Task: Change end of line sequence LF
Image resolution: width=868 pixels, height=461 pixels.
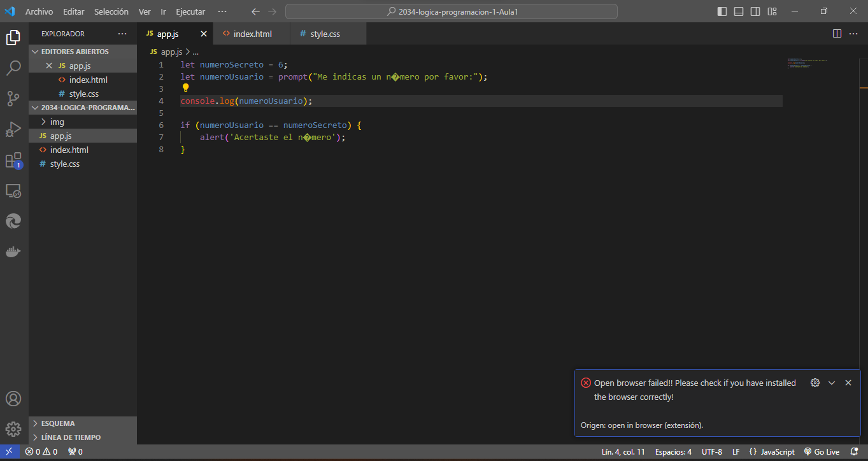Action: coord(736,452)
